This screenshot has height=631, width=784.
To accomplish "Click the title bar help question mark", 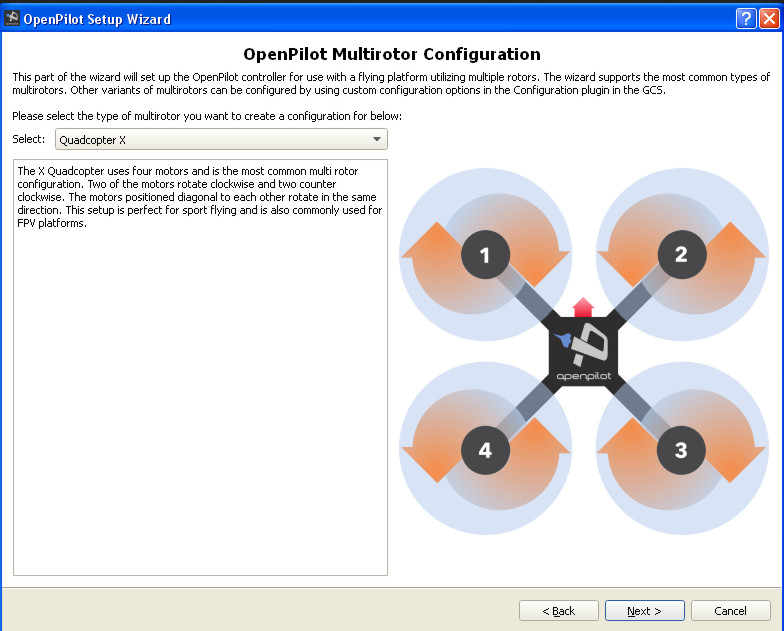I will 746,18.
